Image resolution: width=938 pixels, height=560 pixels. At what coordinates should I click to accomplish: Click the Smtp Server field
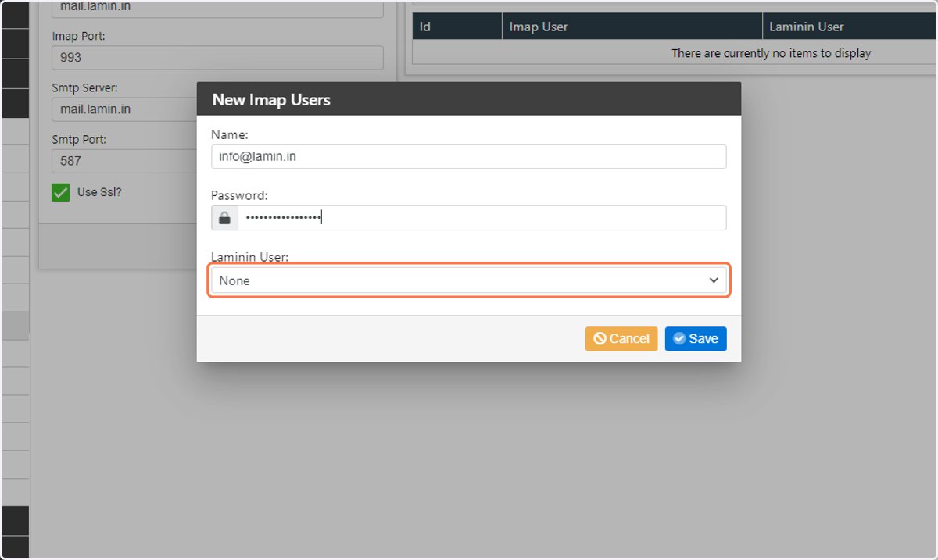click(x=124, y=109)
